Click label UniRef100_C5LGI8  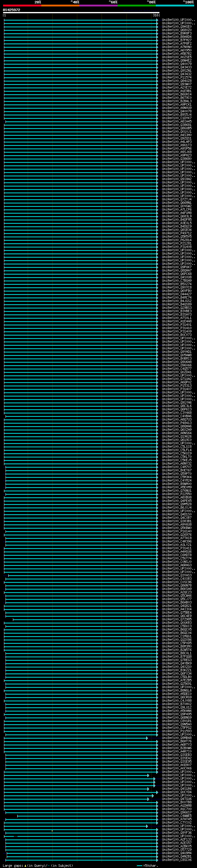[176, 446]
